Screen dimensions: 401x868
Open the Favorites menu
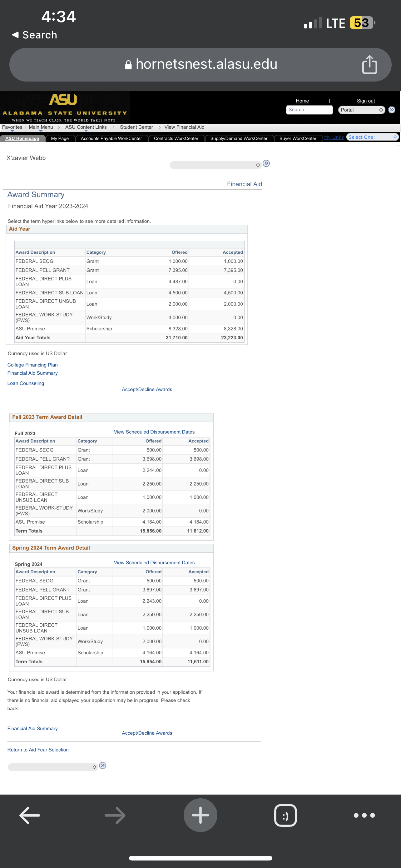pyautogui.click(x=12, y=127)
